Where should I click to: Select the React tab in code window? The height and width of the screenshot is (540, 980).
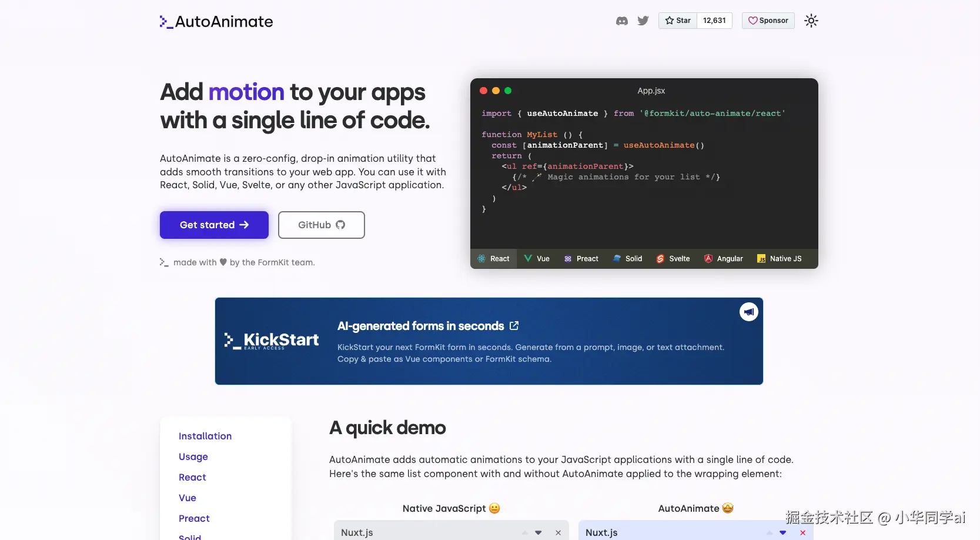(x=493, y=259)
